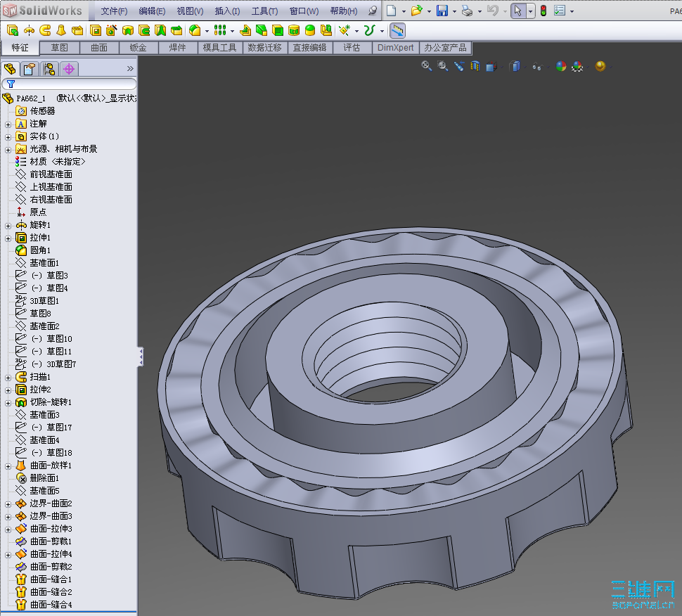682x616 pixels.
Task: Click the Print icon
Action: coord(467,11)
